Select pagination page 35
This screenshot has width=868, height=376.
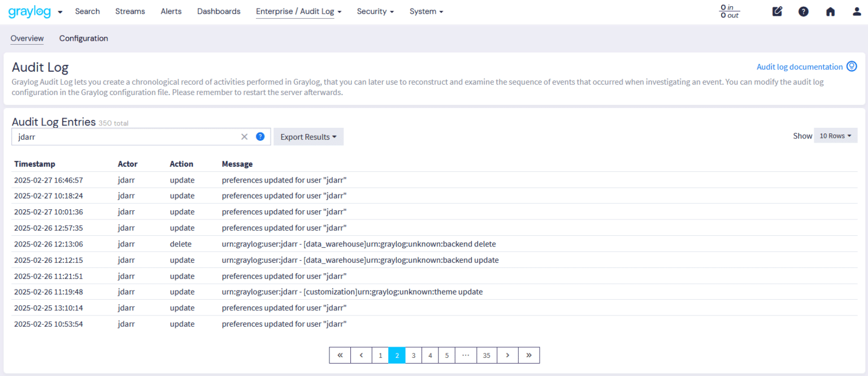487,355
